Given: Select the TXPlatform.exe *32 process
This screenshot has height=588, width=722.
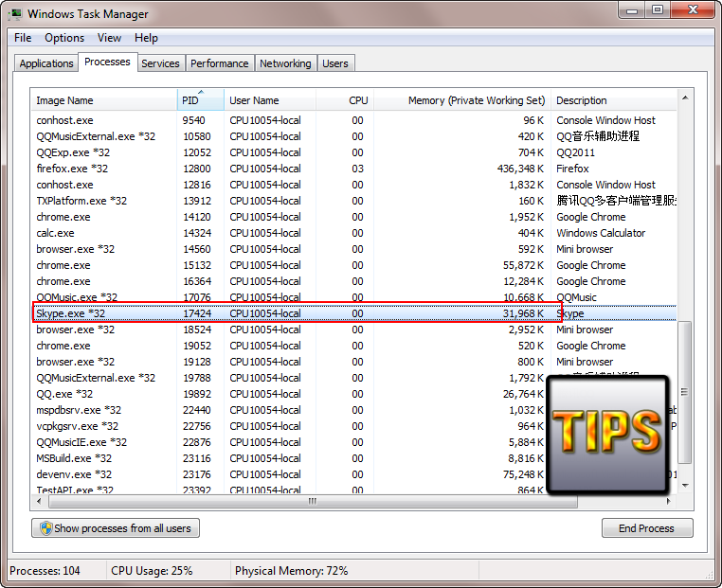Looking at the screenshot, I should [x=353, y=201].
